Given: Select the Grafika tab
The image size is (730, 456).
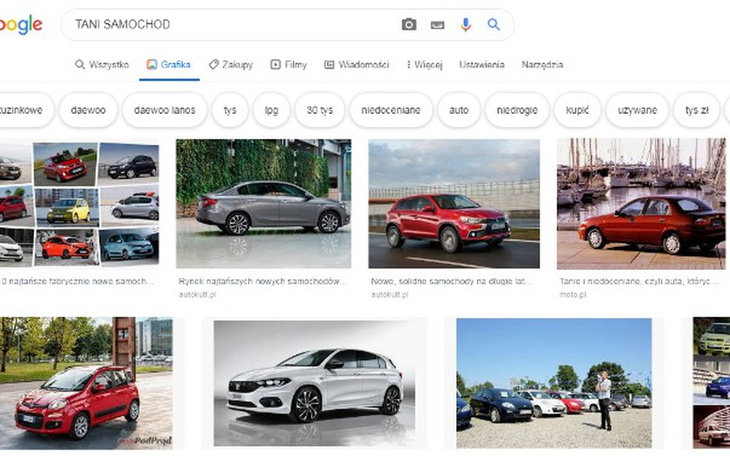Looking at the screenshot, I should click(x=169, y=64).
